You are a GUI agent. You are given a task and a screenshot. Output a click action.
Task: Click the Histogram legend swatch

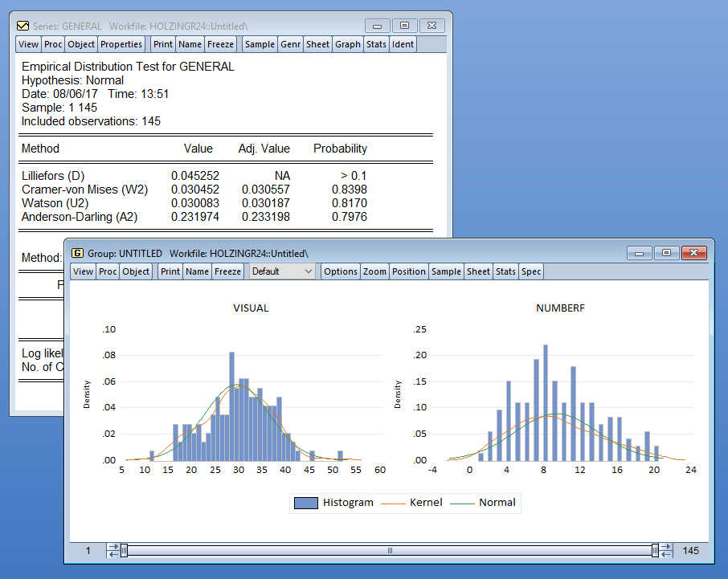305,503
